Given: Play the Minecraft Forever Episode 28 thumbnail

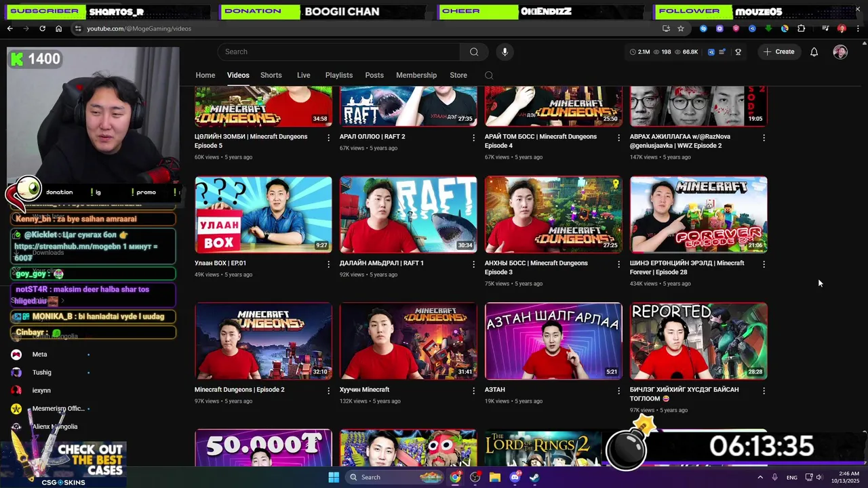Looking at the screenshot, I should 698,215.
